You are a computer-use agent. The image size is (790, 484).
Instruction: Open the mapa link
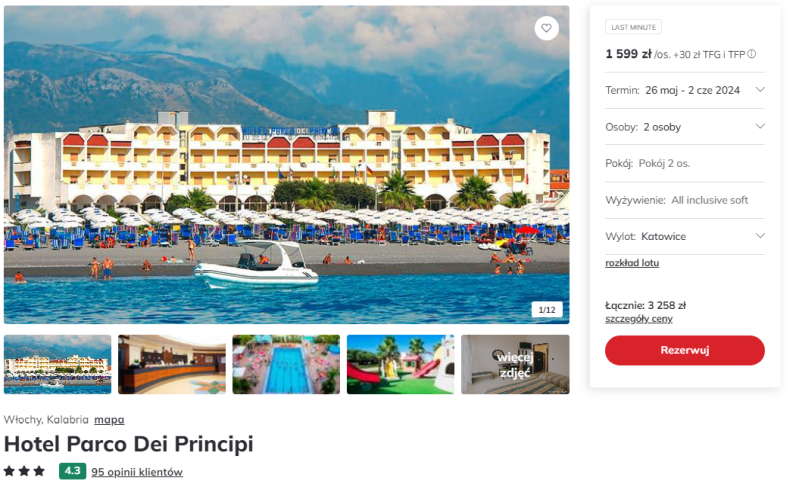click(x=109, y=420)
